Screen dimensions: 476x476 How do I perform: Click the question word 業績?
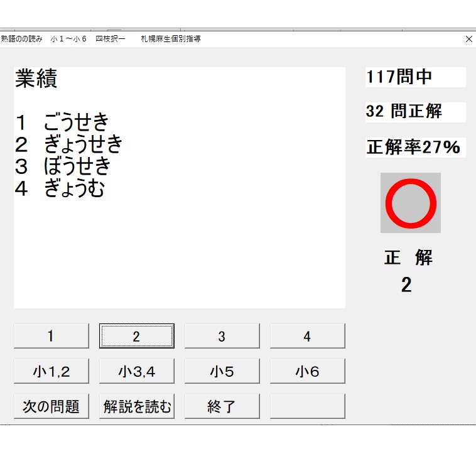(36, 78)
